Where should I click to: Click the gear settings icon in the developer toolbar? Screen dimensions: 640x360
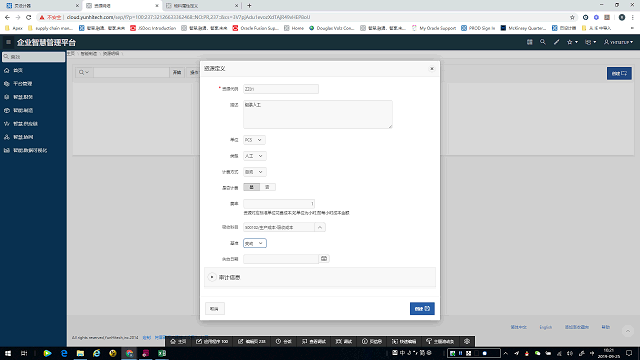click(x=467, y=342)
